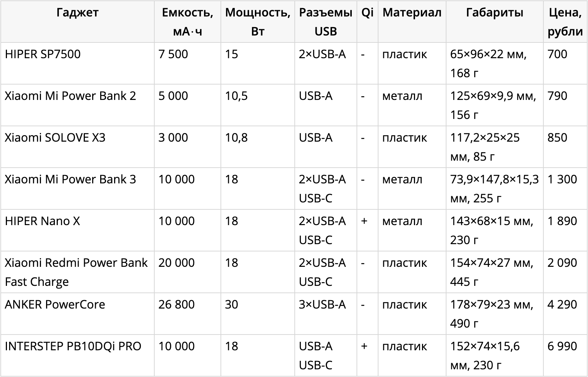Select the Цена, рубли column header
The image size is (588, 377).
click(x=565, y=22)
